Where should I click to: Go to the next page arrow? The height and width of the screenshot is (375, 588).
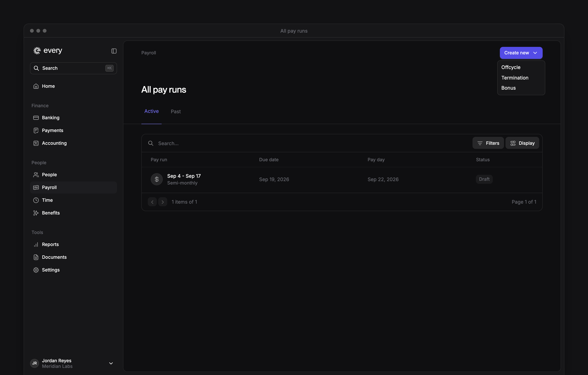click(x=163, y=202)
